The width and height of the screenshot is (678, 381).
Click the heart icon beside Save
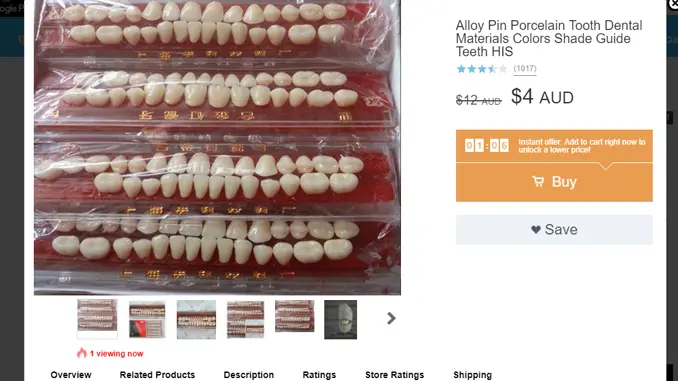(536, 230)
